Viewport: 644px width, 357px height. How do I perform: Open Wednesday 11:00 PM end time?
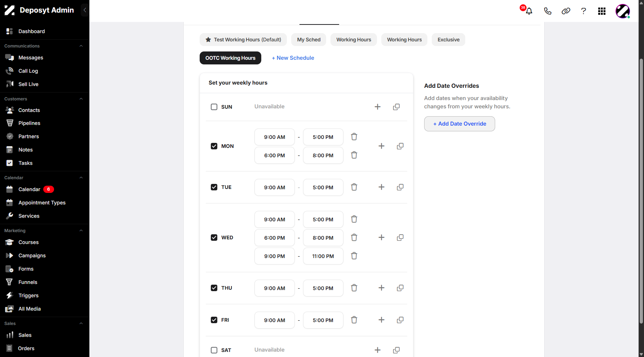(x=323, y=256)
